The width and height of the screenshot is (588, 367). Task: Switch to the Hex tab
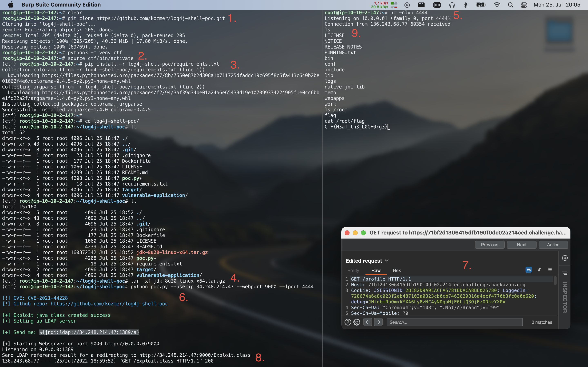click(396, 270)
